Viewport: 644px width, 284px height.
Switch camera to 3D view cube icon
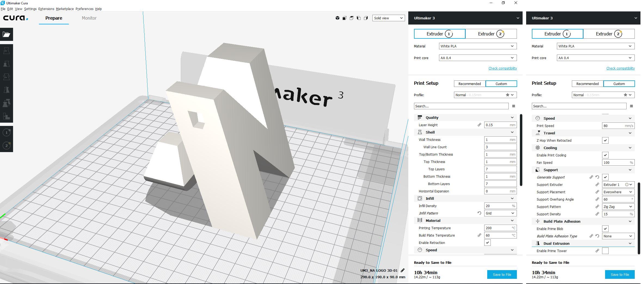click(x=337, y=18)
